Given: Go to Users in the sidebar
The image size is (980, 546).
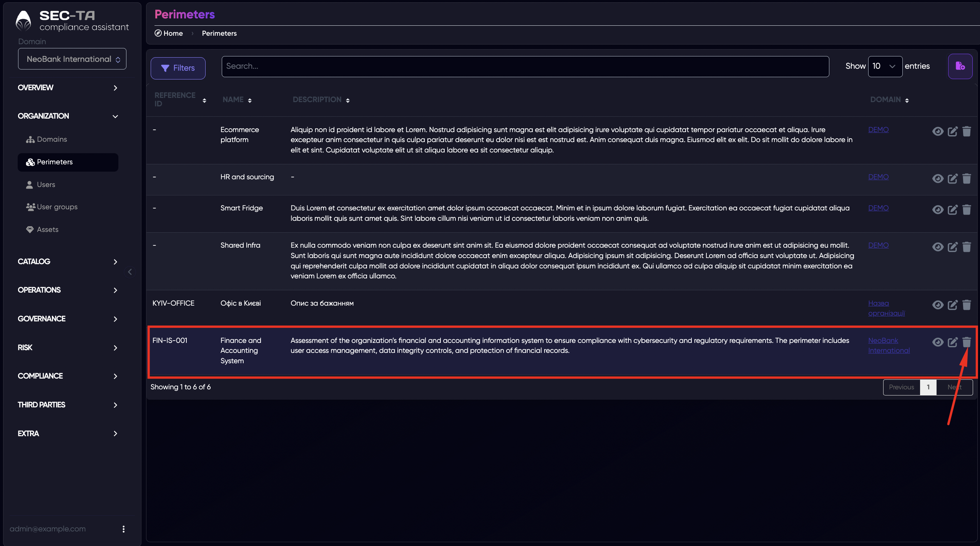Looking at the screenshot, I should [x=46, y=184].
